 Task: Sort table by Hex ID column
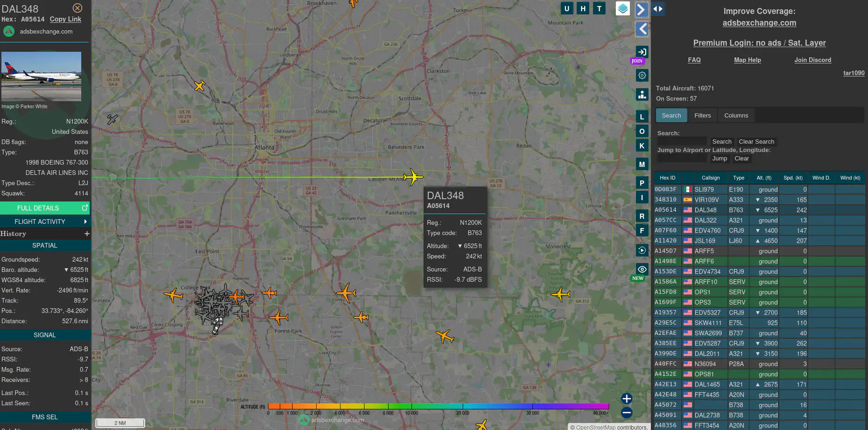coord(667,178)
